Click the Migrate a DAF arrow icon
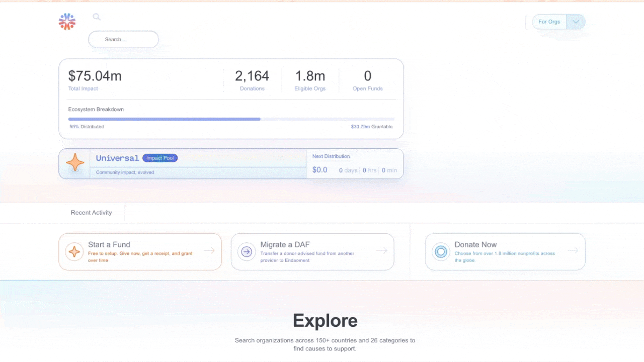The height and width of the screenshot is (362, 644). (246, 251)
